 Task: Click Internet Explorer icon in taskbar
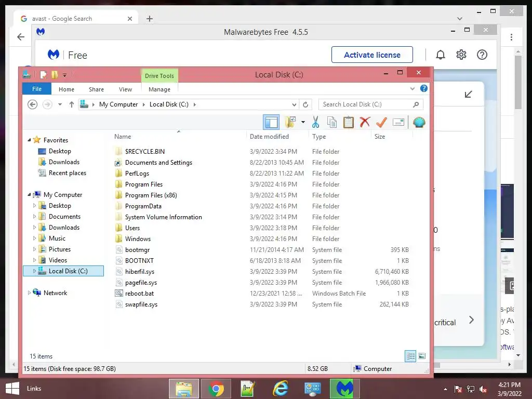(x=281, y=389)
